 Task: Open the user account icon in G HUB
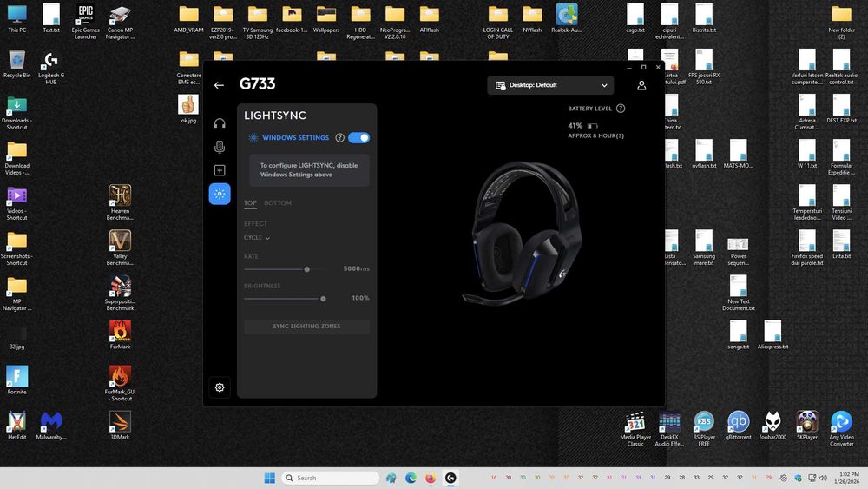coord(641,85)
